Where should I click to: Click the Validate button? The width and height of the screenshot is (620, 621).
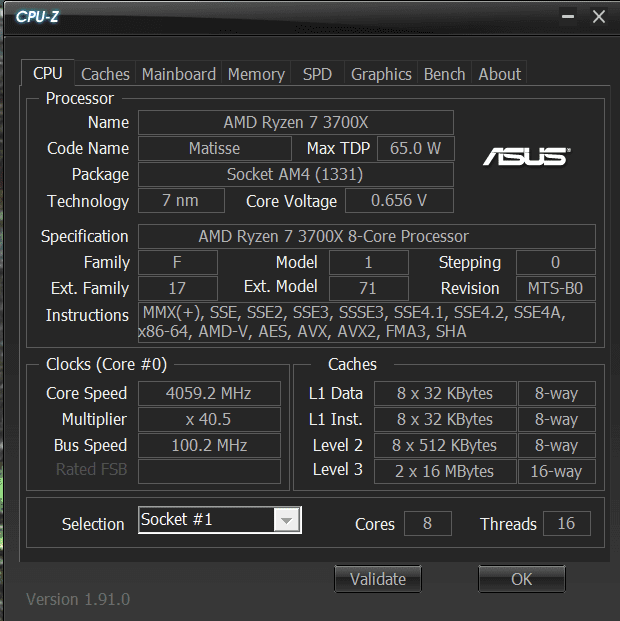(x=378, y=579)
